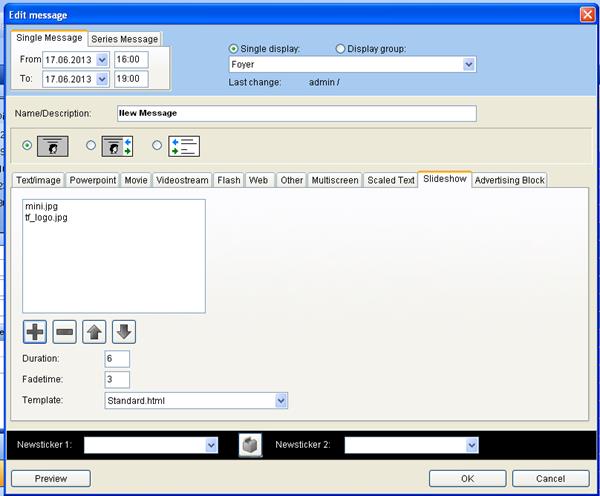This screenshot has width=600, height=496.
Task: Click the first display layout icon
Action: click(x=53, y=146)
